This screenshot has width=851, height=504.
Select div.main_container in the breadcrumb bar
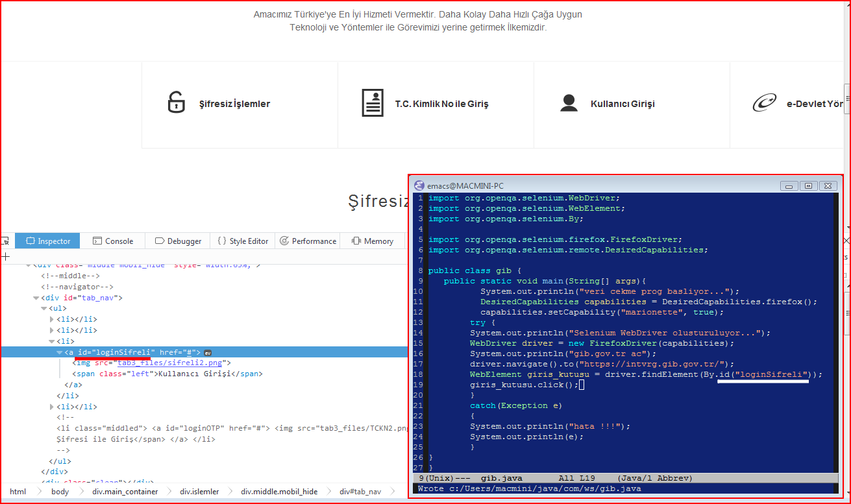point(125,492)
